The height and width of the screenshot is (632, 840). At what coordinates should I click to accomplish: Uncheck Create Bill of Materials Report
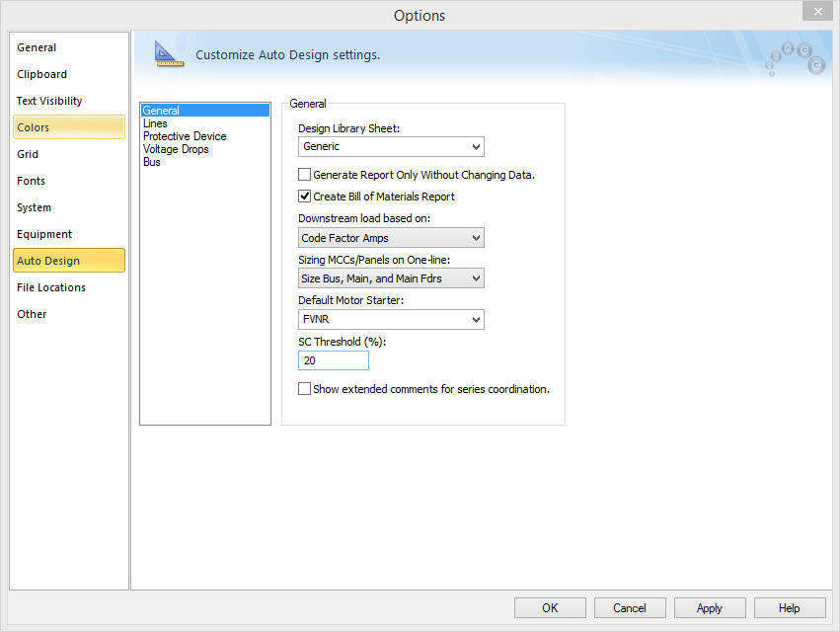click(305, 197)
